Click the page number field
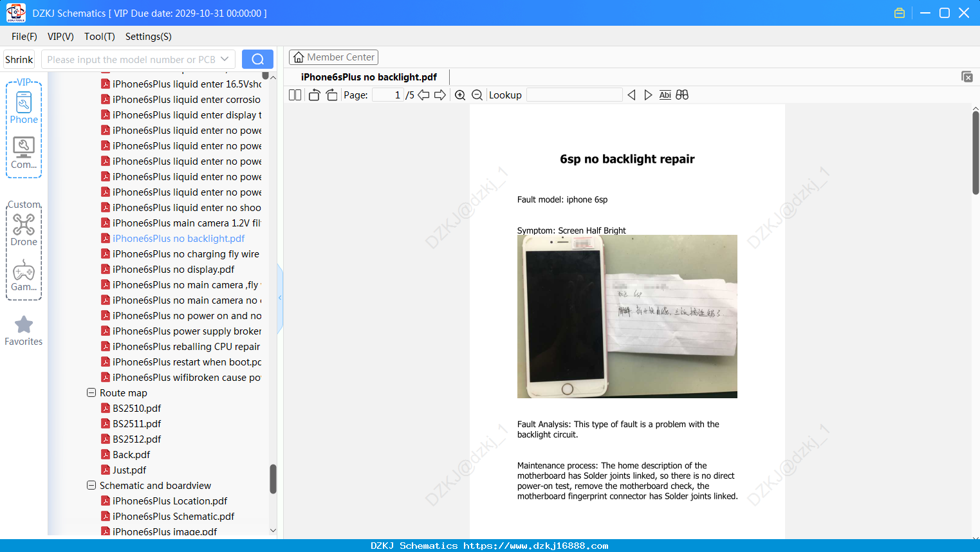 point(388,95)
